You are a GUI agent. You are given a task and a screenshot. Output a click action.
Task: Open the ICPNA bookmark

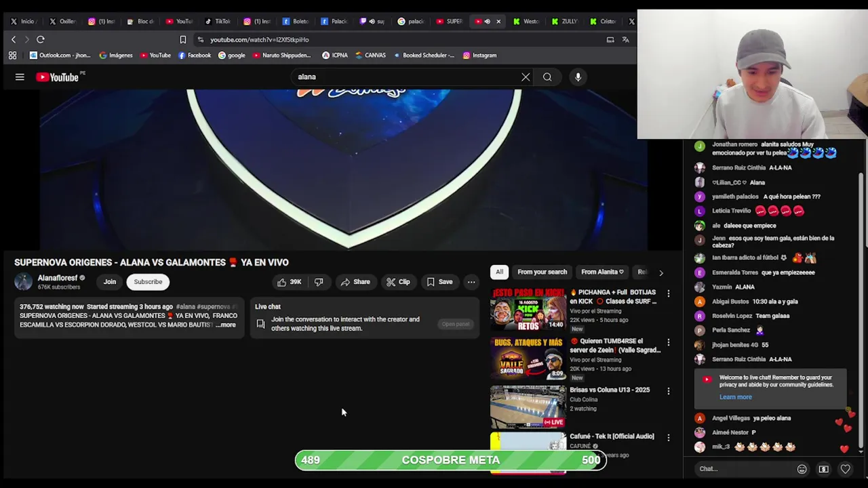pos(335,56)
